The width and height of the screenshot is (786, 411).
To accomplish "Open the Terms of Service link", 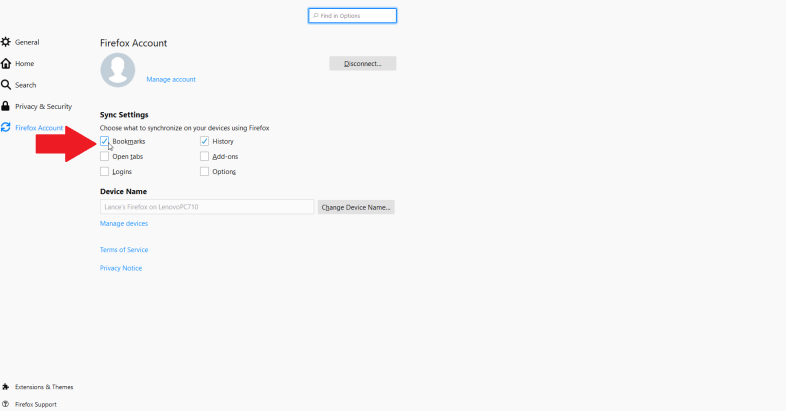I will pyautogui.click(x=124, y=250).
